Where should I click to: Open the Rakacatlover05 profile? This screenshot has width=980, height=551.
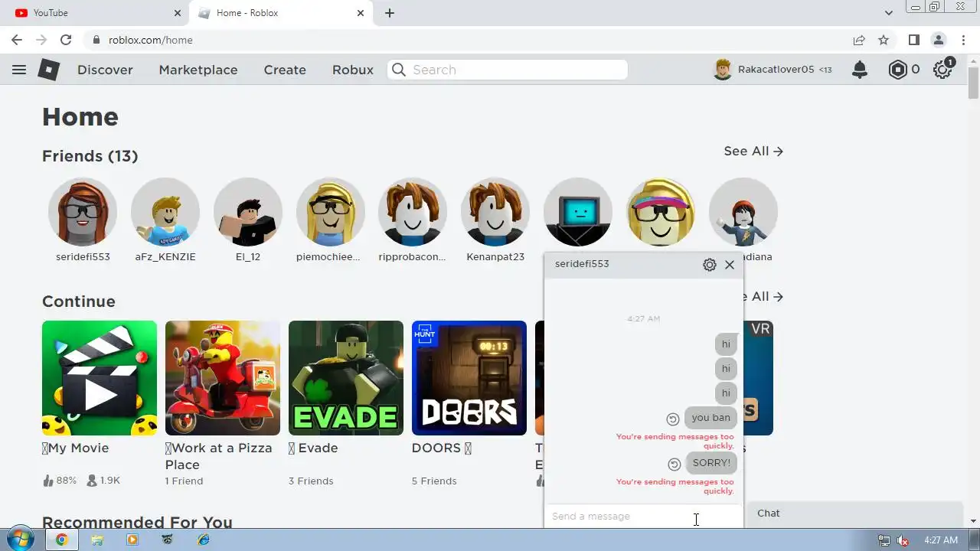773,70
